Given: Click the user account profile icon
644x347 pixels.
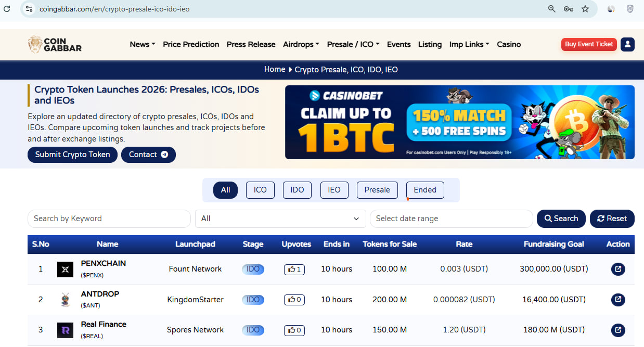Looking at the screenshot, I should coord(627,45).
